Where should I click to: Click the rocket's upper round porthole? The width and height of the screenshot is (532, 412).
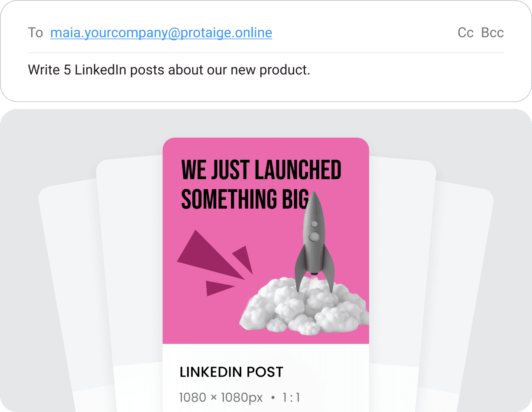coord(315,224)
